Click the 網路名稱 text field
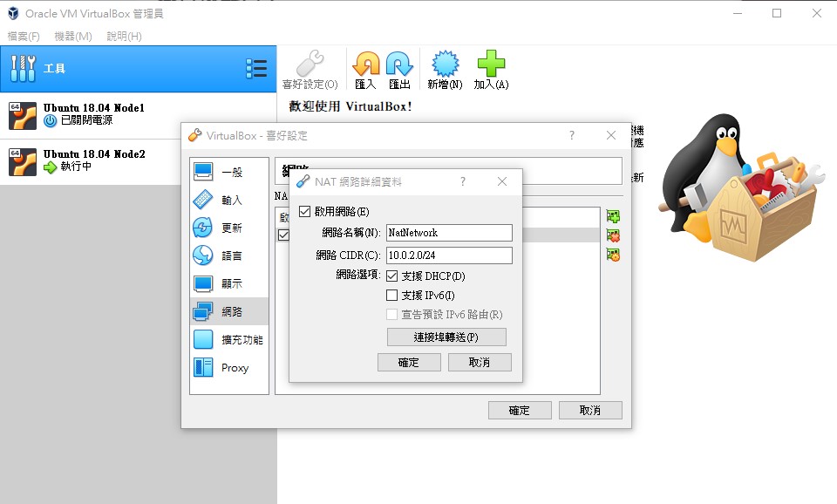Screen dimensions: 837x504 tap(449, 233)
